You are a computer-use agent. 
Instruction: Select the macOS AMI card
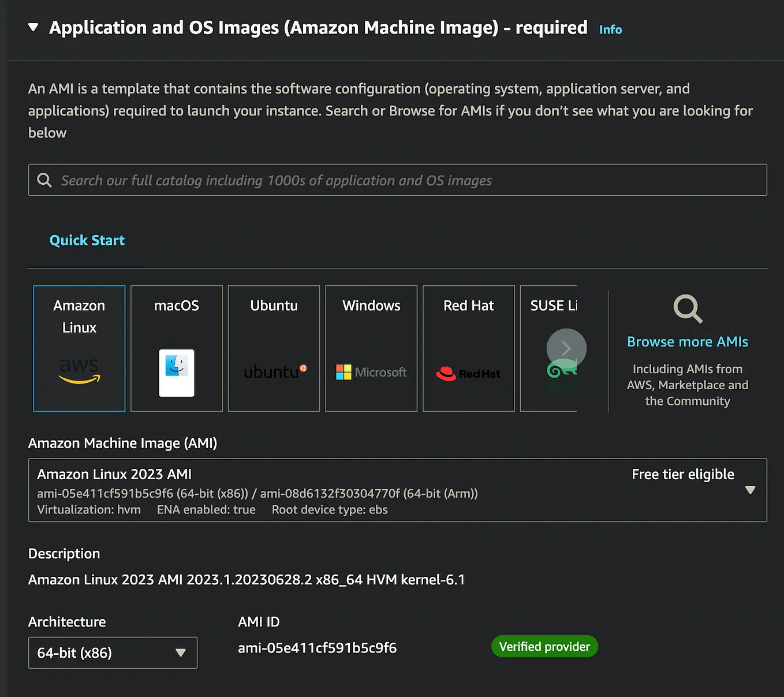176,348
